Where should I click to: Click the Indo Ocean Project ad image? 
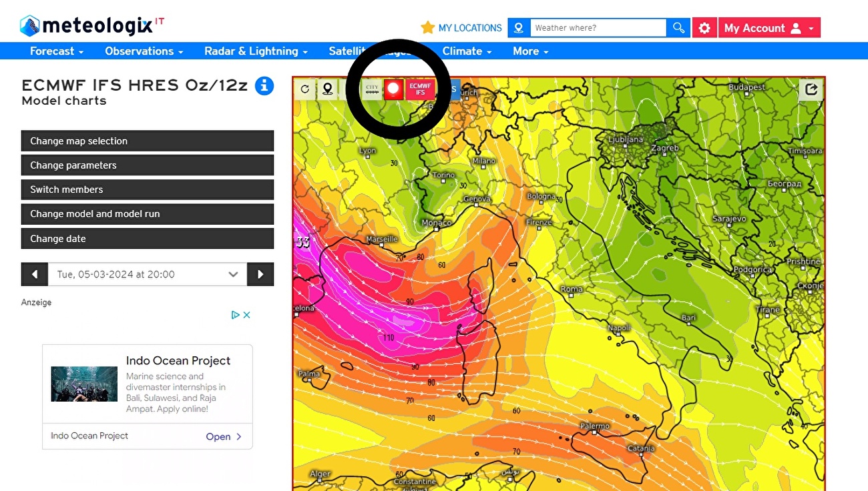pyautogui.click(x=84, y=384)
